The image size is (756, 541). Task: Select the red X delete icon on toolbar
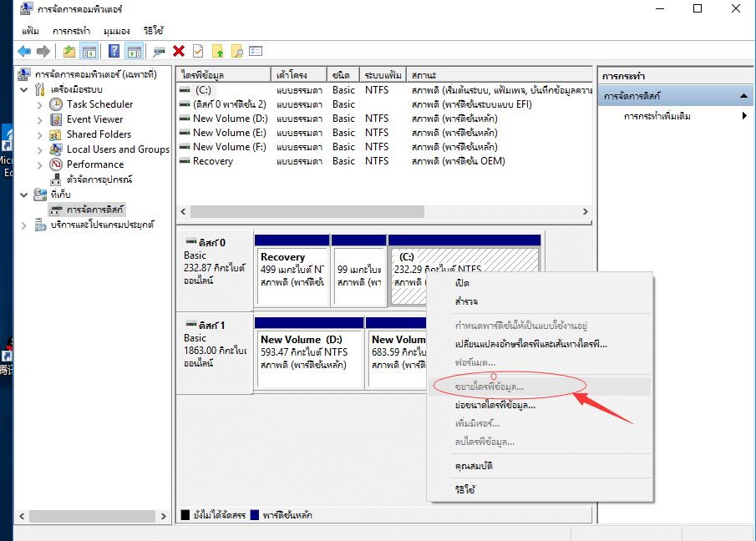180,50
